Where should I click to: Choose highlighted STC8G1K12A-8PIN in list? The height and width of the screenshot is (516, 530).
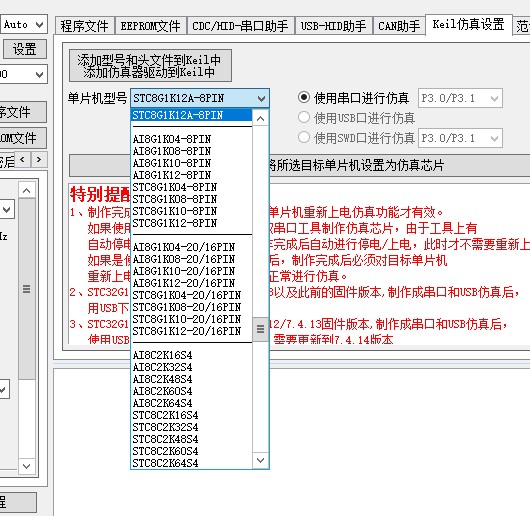(191, 115)
